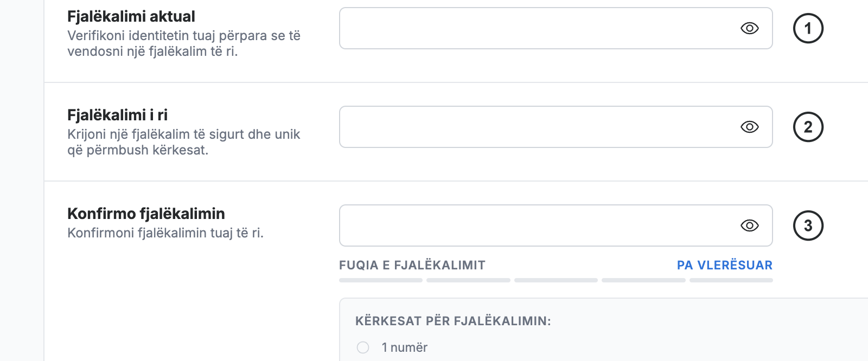Toggle visibility of the confirm password field
Image resolution: width=868 pixels, height=361 pixels.
[x=749, y=225]
